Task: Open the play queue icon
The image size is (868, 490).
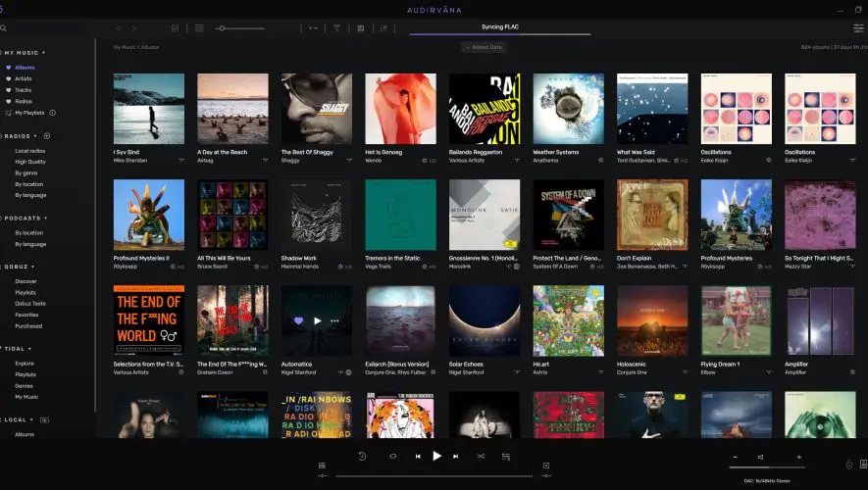Action: (506, 457)
